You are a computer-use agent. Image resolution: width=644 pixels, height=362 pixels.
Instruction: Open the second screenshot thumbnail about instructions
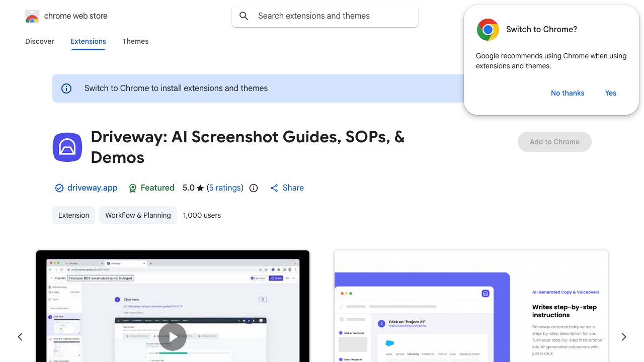471,306
